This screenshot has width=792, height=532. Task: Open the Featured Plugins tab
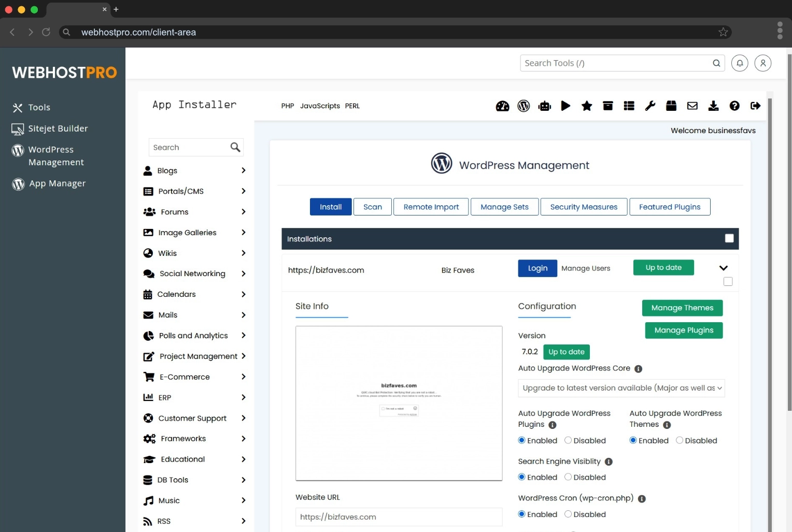click(670, 207)
